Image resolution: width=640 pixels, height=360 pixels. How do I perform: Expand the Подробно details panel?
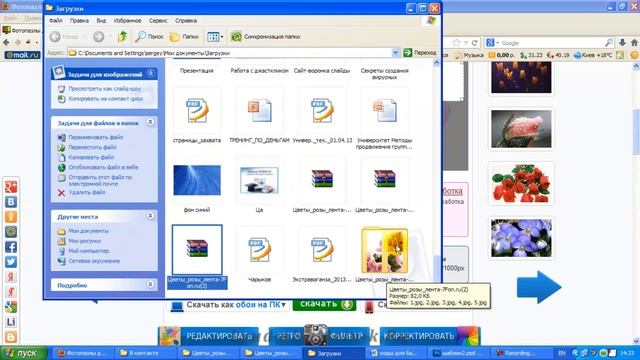(x=150, y=284)
